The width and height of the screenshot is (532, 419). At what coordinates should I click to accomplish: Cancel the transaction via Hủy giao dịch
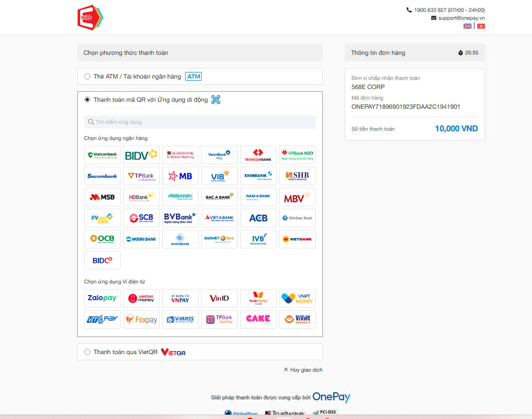(303, 370)
